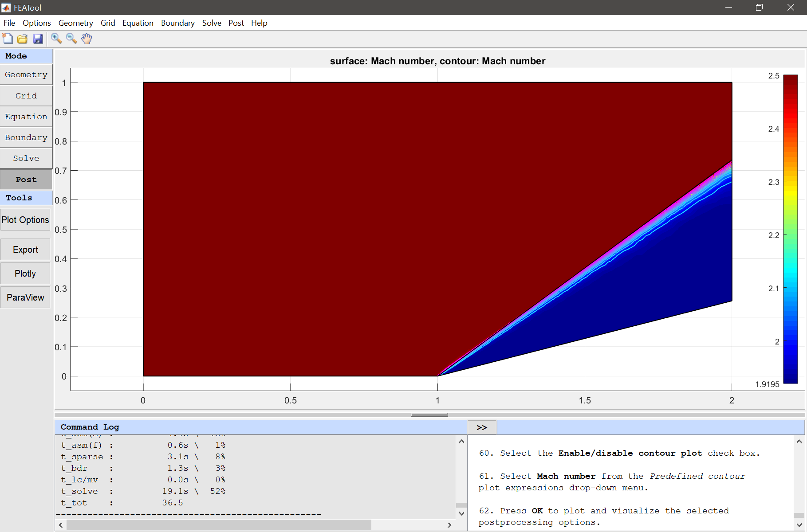807x532 pixels.
Task: Click Command Log scroll up arrow
Action: pos(461,442)
